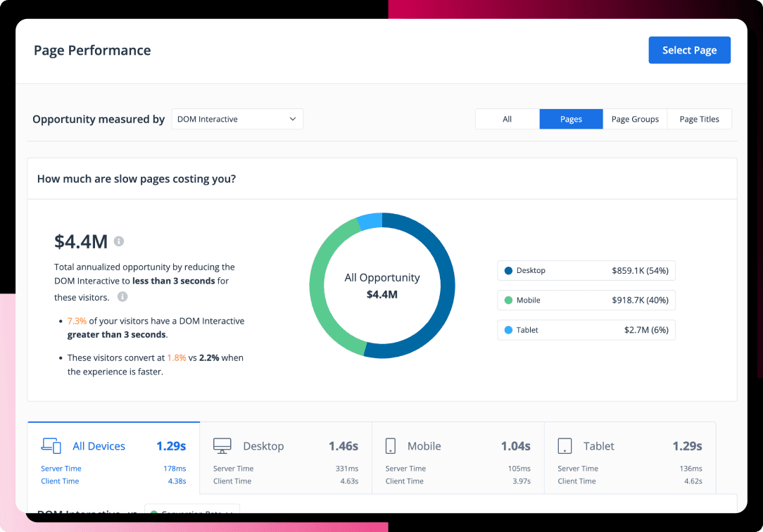Viewport: 763px width, 532px height.
Task: Click the Mobile phone icon
Action: pos(391,445)
